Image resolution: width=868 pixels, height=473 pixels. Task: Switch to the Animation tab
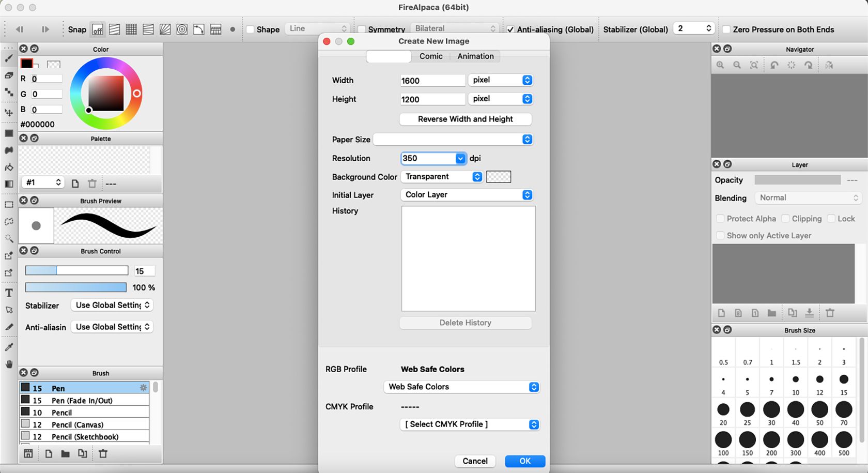pos(475,56)
